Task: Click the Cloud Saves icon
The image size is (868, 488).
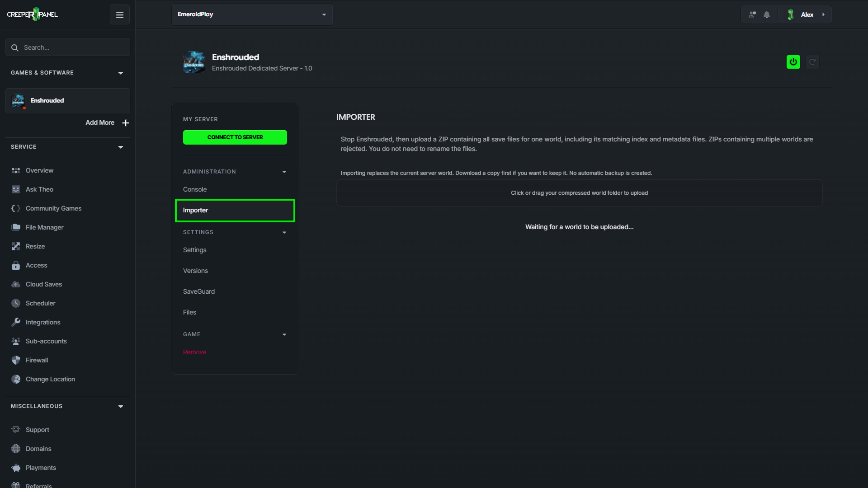Action: (x=16, y=284)
